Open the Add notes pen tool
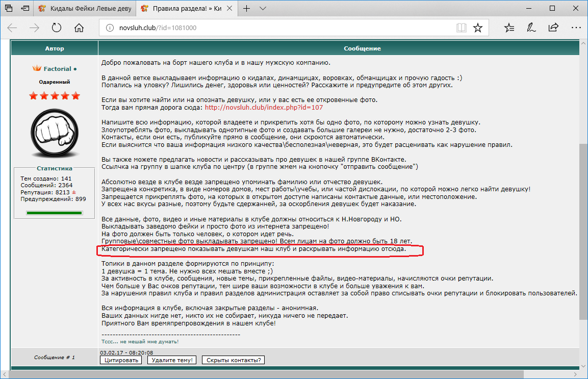Viewport: 588px width, 379px height. pyautogui.click(x=531, y=28)
